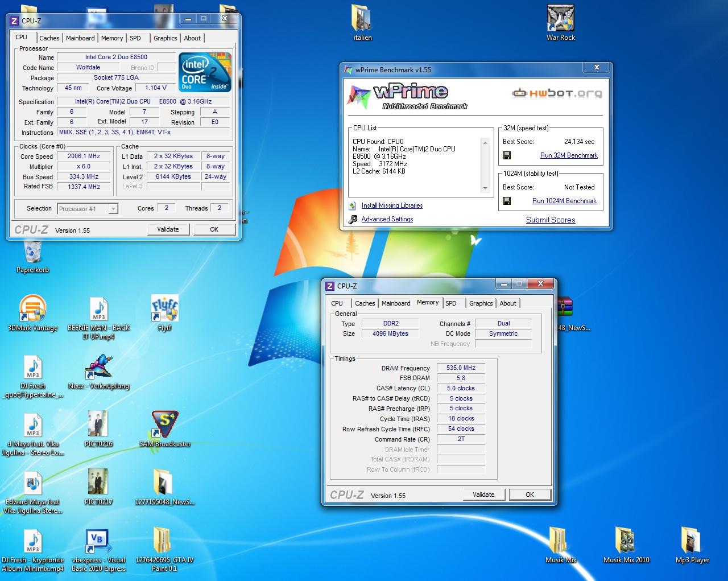Open BEENIE MAN - BACK IT UP.mp4 file

[x=99, y=309]
